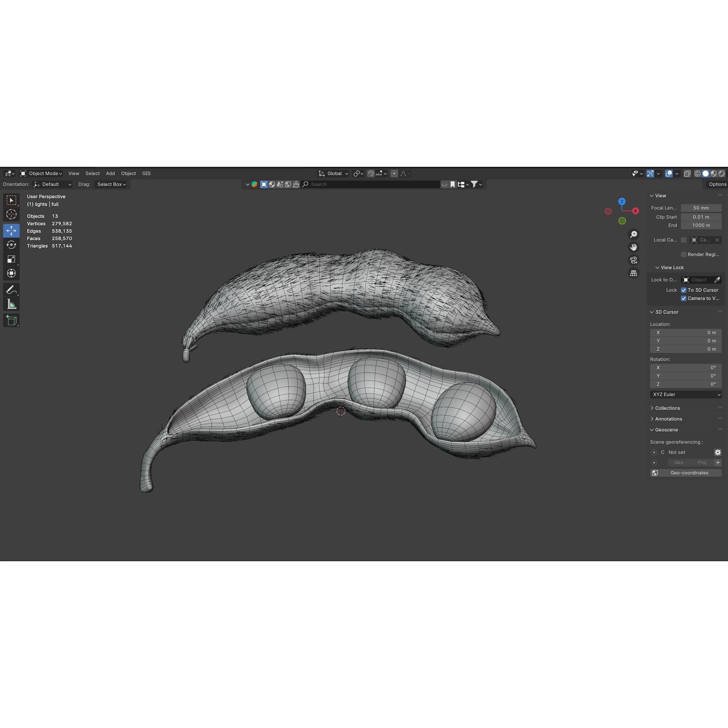Switch viewport to Wireframe shading
The height and width of the screenshot is (728, 728).
(x=698, y=173)
